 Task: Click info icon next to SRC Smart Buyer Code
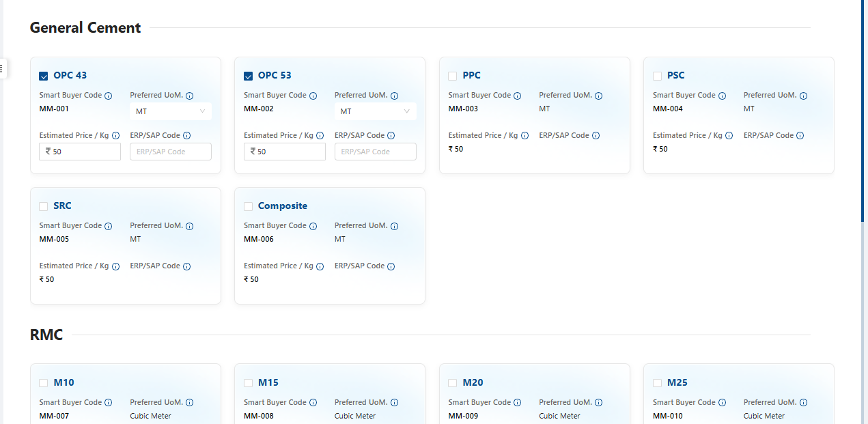(x=109, y=226)
